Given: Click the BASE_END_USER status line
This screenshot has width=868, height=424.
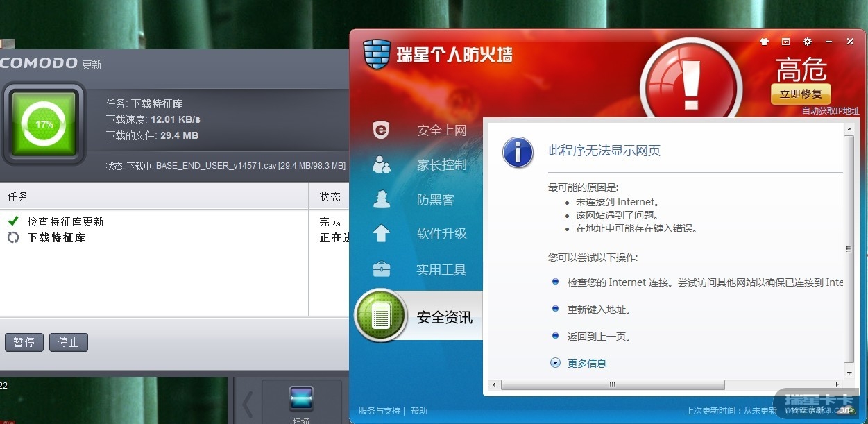Looking at the screenshot, I should point(225,166).
